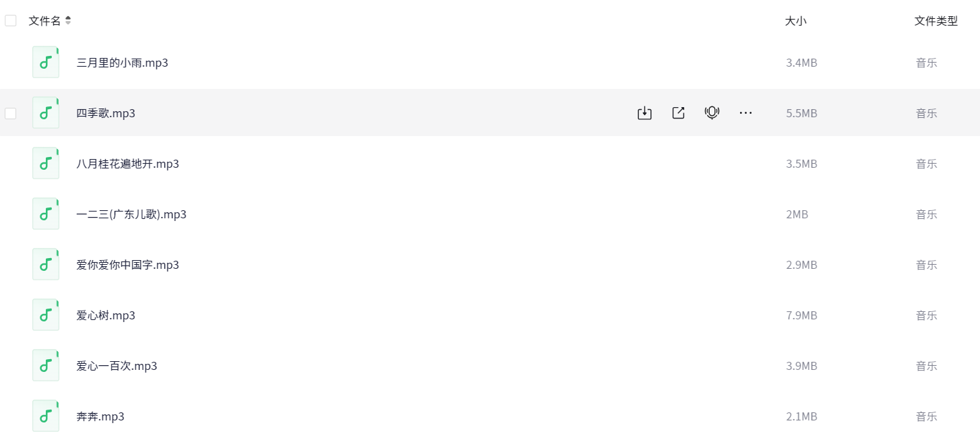Screen dimensions: 980x442
Task: Click the 文件类型 column header
Action: [x=936, y=21]
